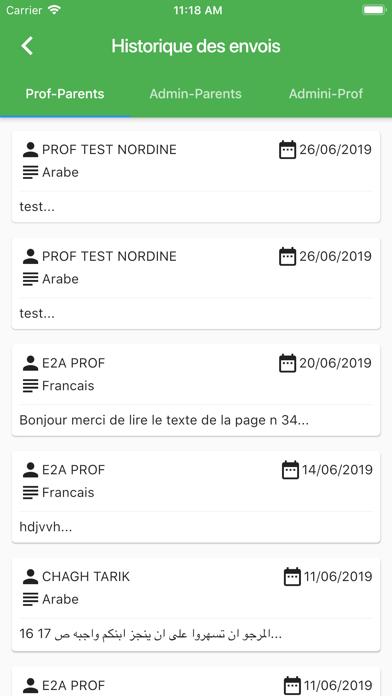The width and height of the screenshot is (392, 696).
Task: Switch to the Admin-Parents tab
Action: point(195,94)
